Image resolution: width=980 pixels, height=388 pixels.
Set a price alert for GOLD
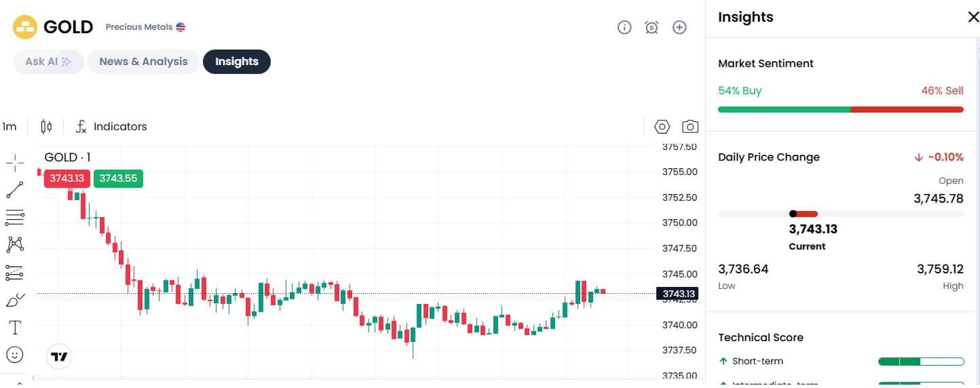tap(652, 27)
